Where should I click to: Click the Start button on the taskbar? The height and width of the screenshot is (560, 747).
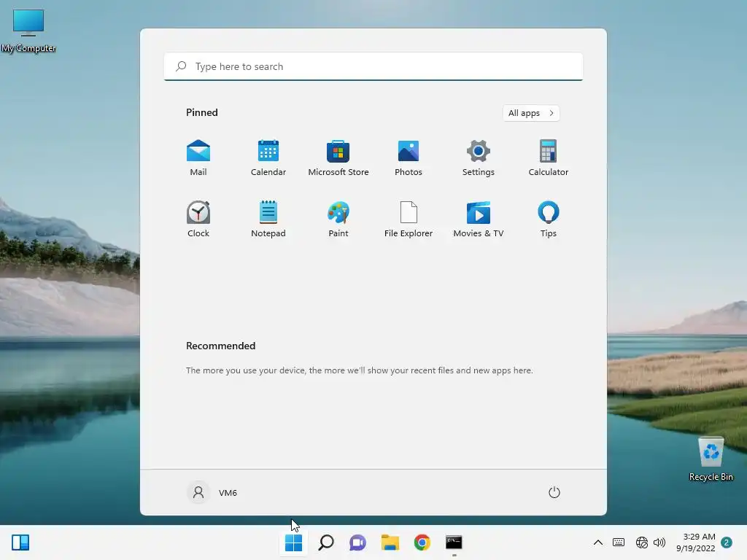point(293,542)
